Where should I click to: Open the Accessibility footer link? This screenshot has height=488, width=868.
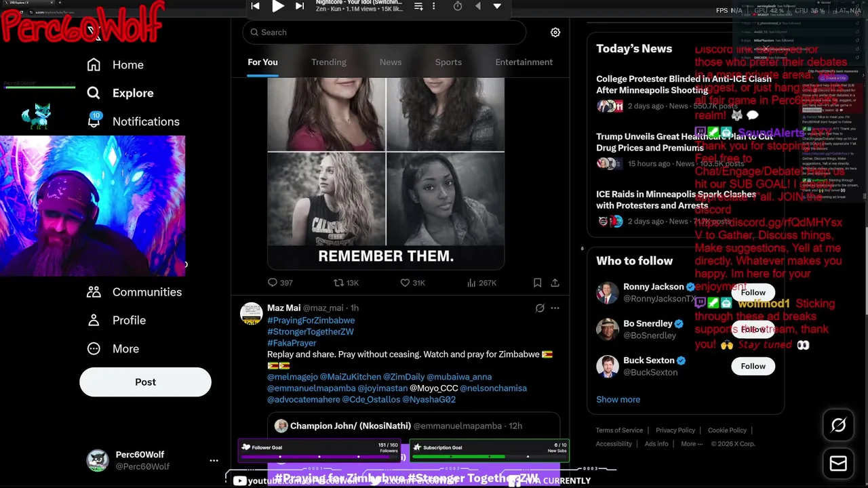[614, 444]
